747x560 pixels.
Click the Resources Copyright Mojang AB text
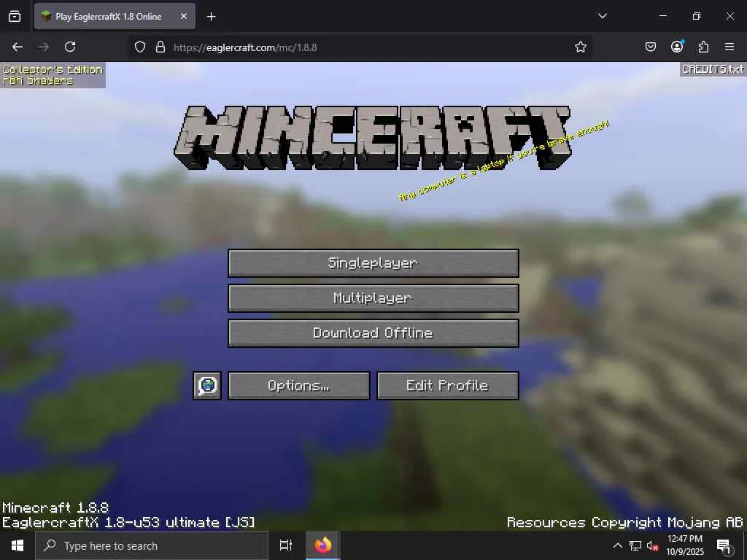pos(624,522)
